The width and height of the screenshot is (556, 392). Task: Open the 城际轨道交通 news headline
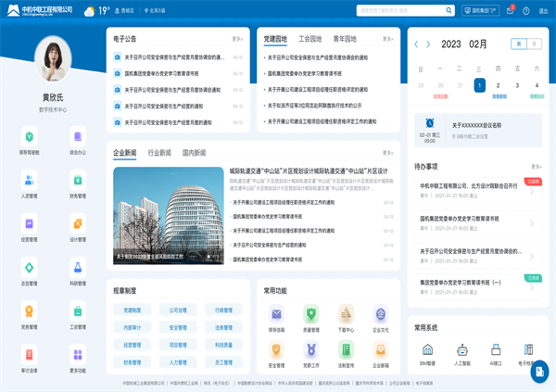[x=309, y=171]
